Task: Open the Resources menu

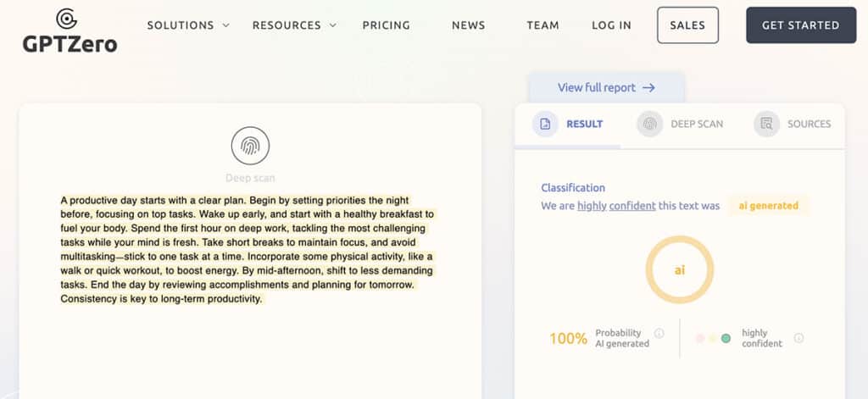Action: coord(287,25)
